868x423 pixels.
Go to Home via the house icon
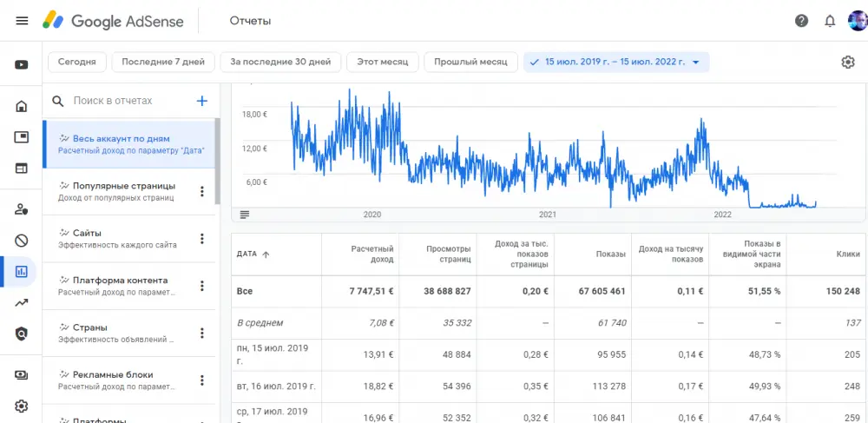tap(22, 107)
